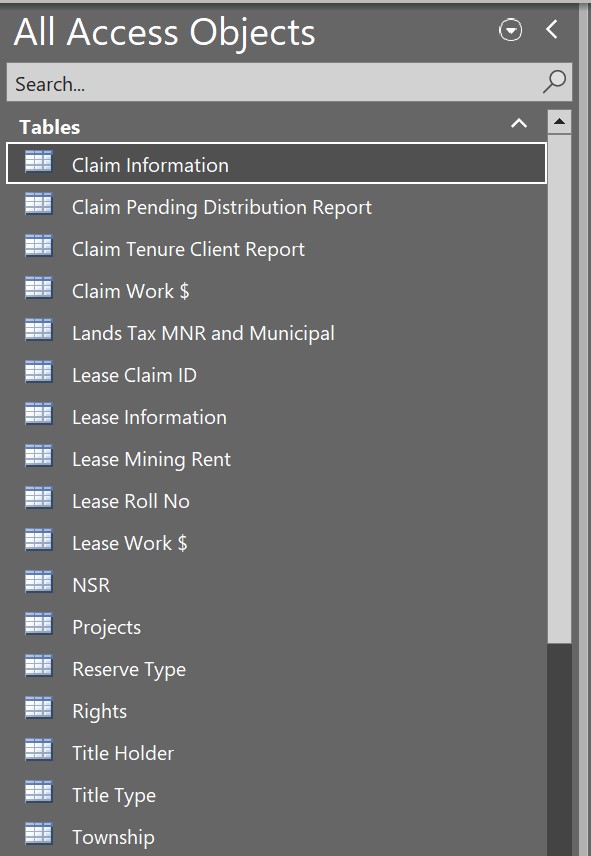Image resolution: width=591 pixels, height=856 pixels.
Task: Select Claim Tenure Client Report name
Action: click(x=188, y=249)
